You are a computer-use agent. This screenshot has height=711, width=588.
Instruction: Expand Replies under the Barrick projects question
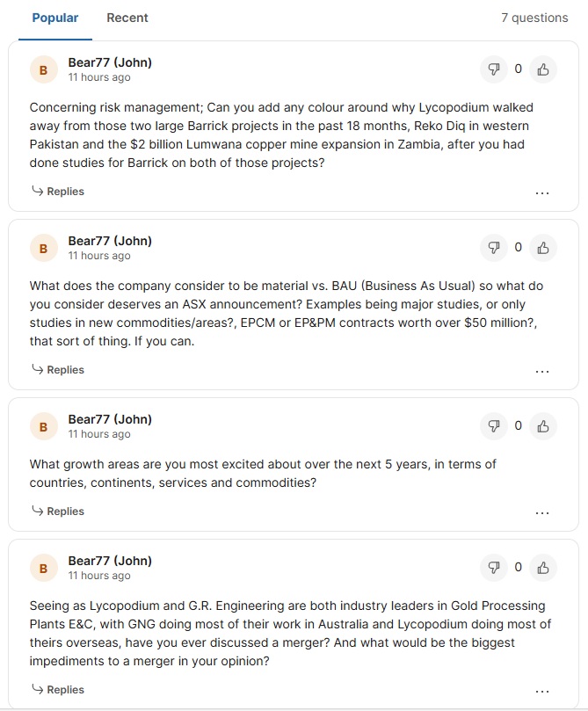pos(58,192)
